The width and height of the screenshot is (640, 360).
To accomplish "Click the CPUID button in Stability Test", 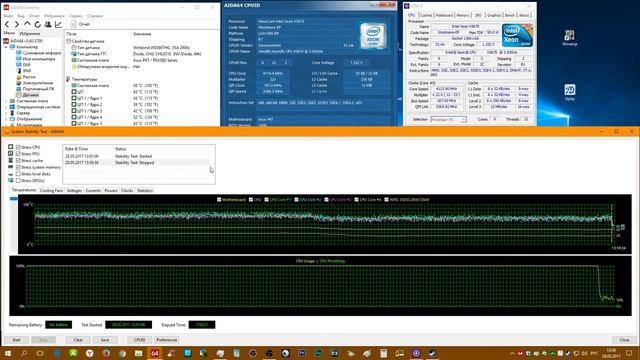I will pos(140,340).
